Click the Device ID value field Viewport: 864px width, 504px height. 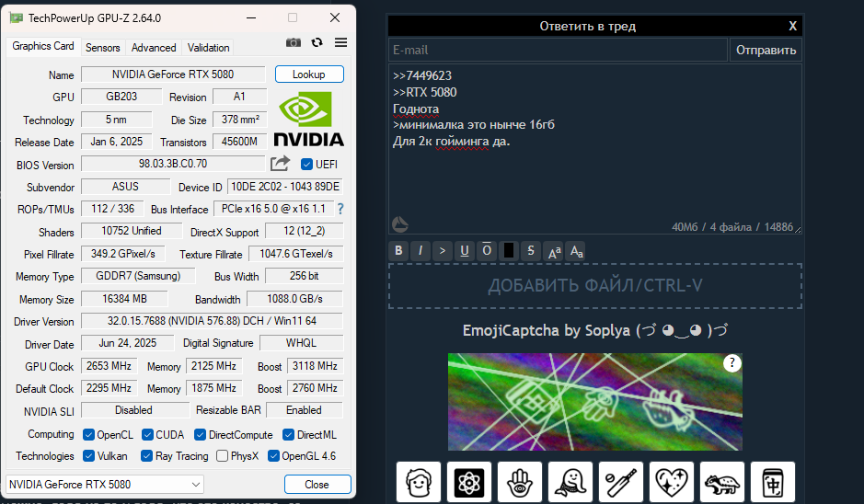click(x=285, y=187)
